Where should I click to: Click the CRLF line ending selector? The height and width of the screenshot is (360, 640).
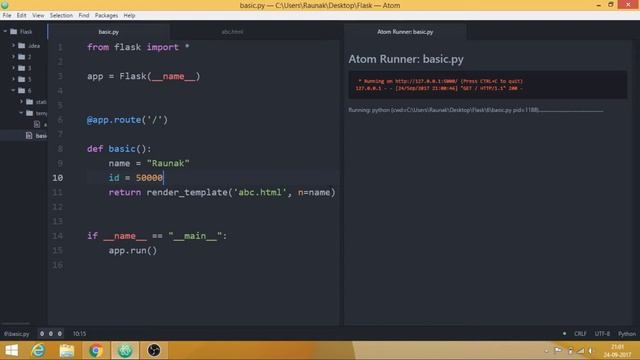(580, 333)
